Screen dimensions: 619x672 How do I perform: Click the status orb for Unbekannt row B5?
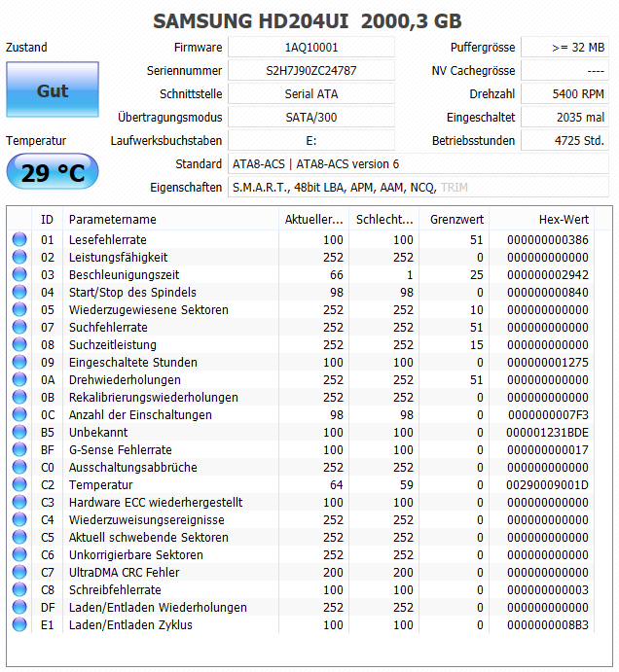tap(19, 432)
